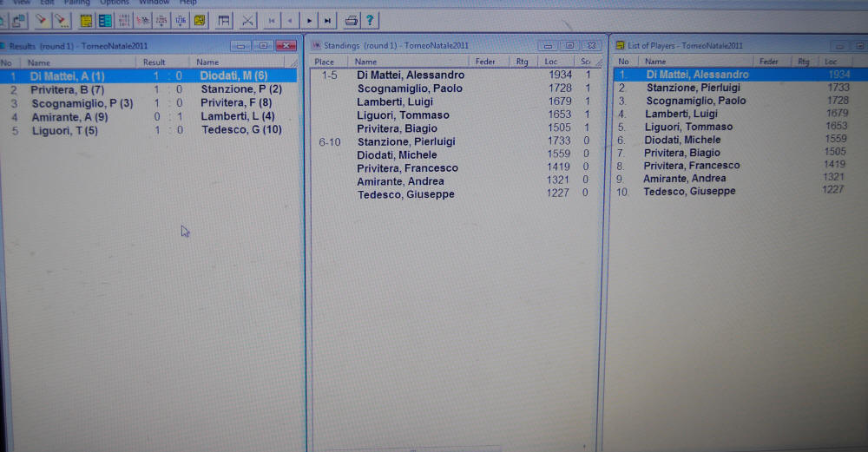Select Scognamiglio, Paolo in Standings window

click(x=410, y=88)
